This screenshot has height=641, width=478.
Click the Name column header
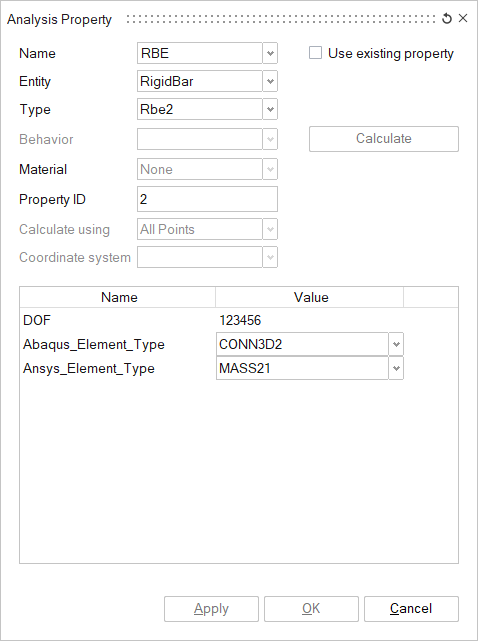(x=118, y=297)
